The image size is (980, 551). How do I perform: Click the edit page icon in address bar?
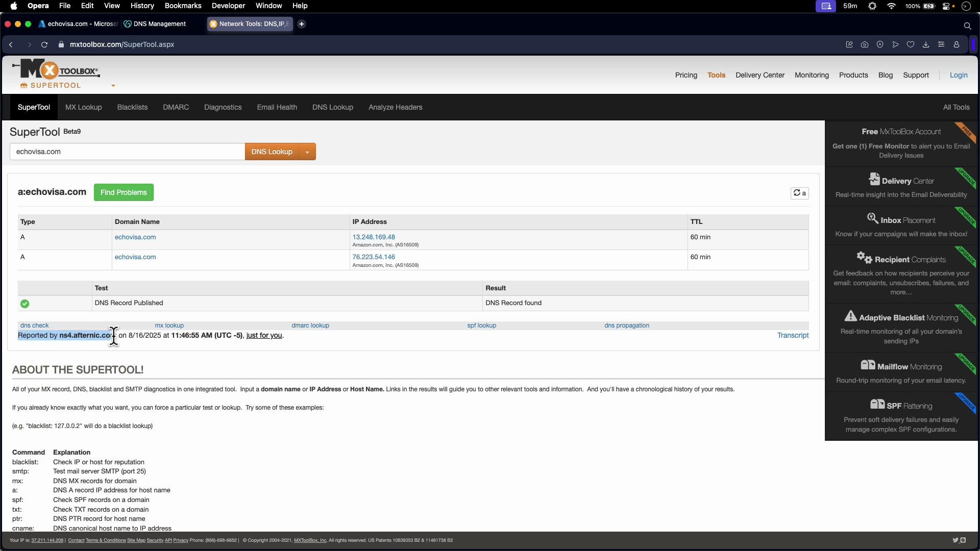pyautogui.click(x=849, y=45)
